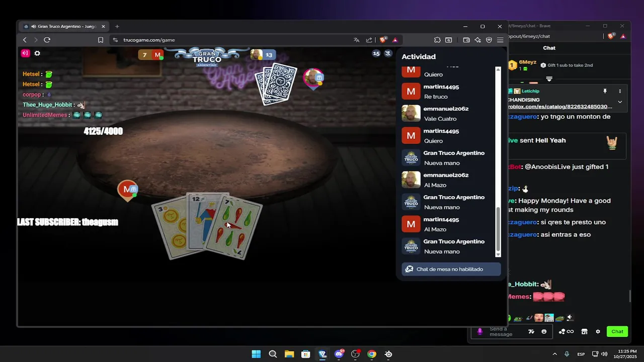This screenshot has height=362, width=644.
Task: Open File Explorer from the taskbar
Action: click(x=289, y=354)
